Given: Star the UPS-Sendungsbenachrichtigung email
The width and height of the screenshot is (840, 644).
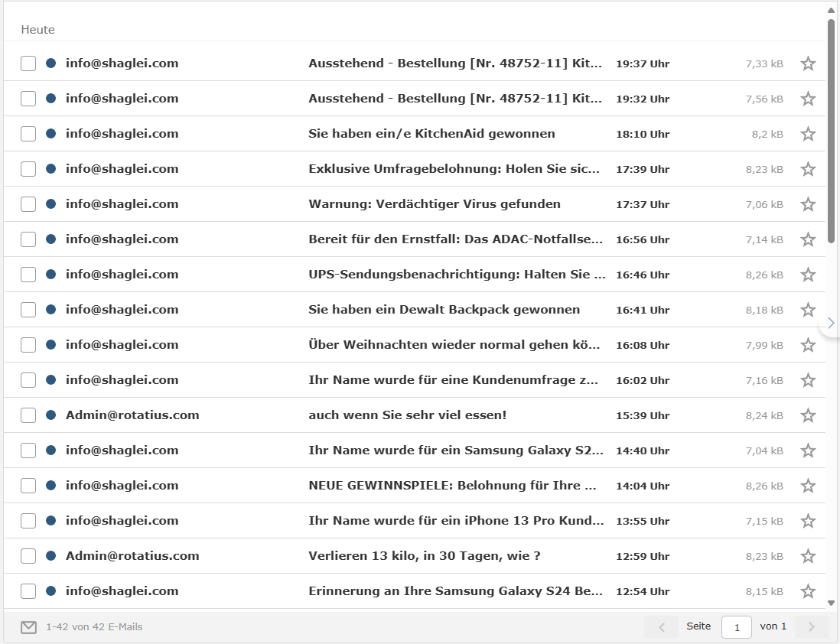Looking at the screenshot, I should pos(808,275).
